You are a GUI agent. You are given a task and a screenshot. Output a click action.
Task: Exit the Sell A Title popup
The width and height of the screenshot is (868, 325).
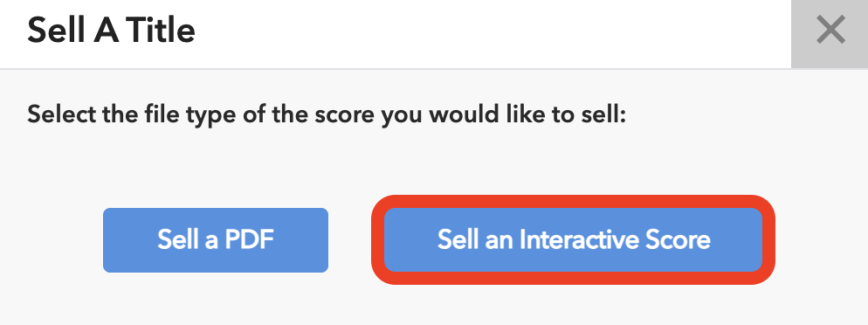tap(830, 31)
